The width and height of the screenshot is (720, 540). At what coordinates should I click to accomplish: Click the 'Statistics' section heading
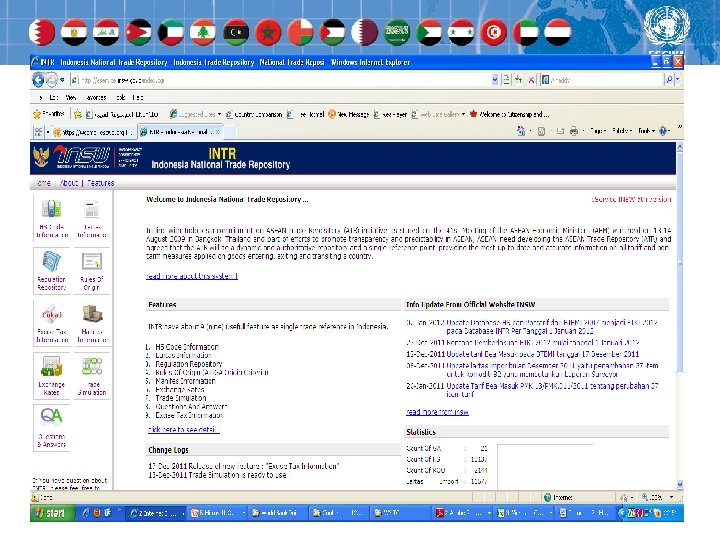(421, 432)
